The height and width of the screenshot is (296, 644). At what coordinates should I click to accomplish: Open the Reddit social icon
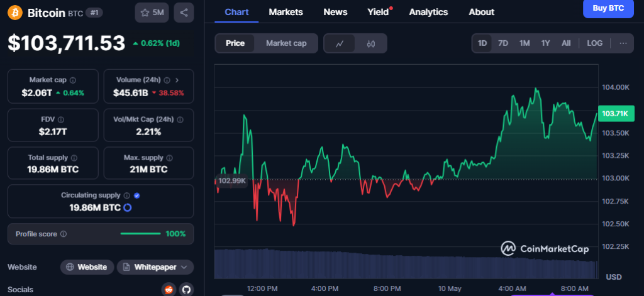click(x=169, y=290)
